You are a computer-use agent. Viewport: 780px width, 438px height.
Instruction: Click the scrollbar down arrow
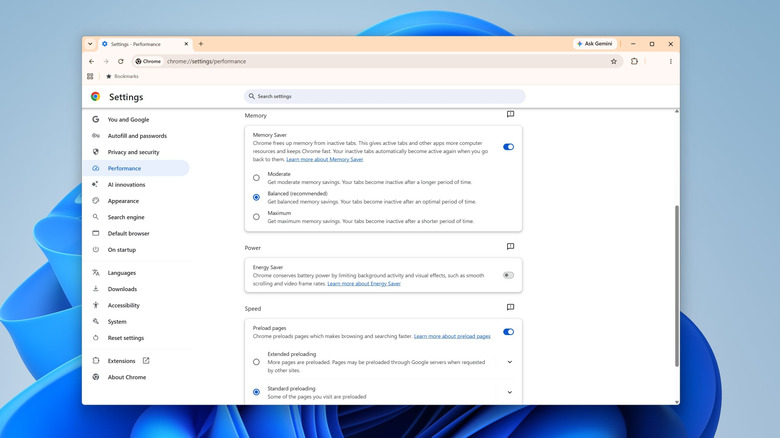(x=677, y=402)
